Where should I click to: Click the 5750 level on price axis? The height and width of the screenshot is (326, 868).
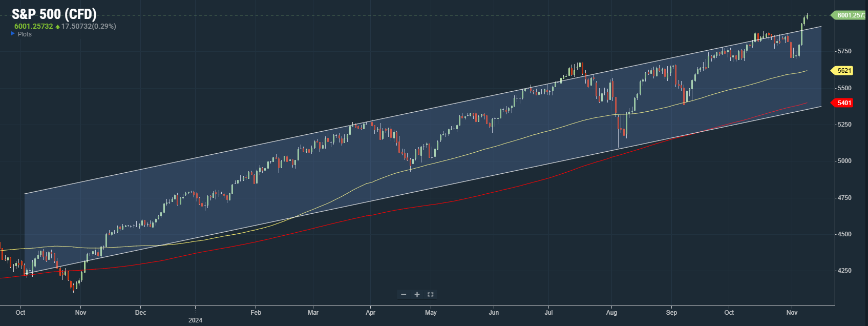pyautogui.click(x=844, y=51)
